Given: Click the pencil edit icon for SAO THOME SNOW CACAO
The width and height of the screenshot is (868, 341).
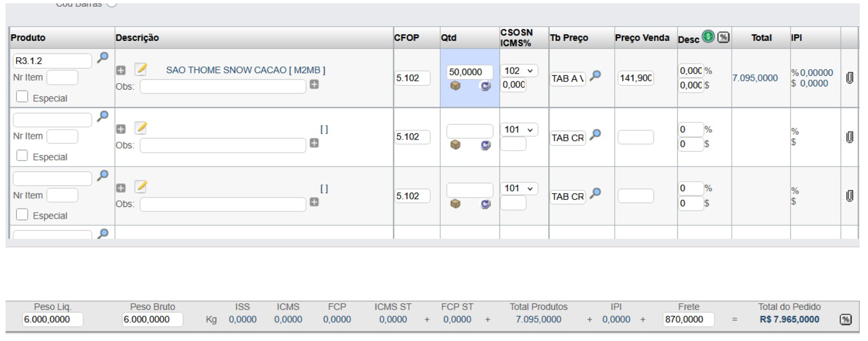Looking at the screenshot, I should (141, 70).
